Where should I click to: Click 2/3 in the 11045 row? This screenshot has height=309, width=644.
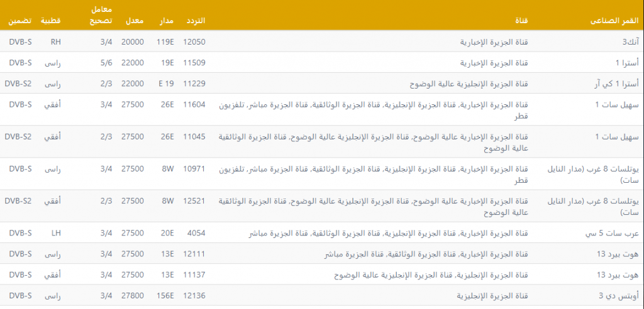[106, 137]
